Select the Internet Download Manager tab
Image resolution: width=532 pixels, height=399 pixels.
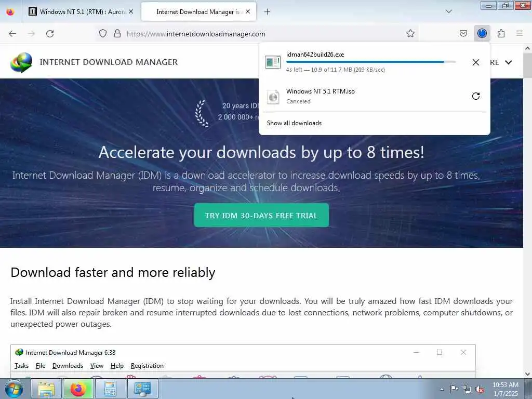(x=199, y=11)
